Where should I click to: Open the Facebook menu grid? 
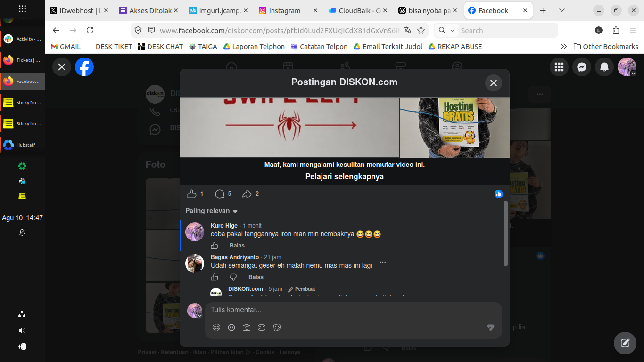pyautogui.click(x=559, y=67)
